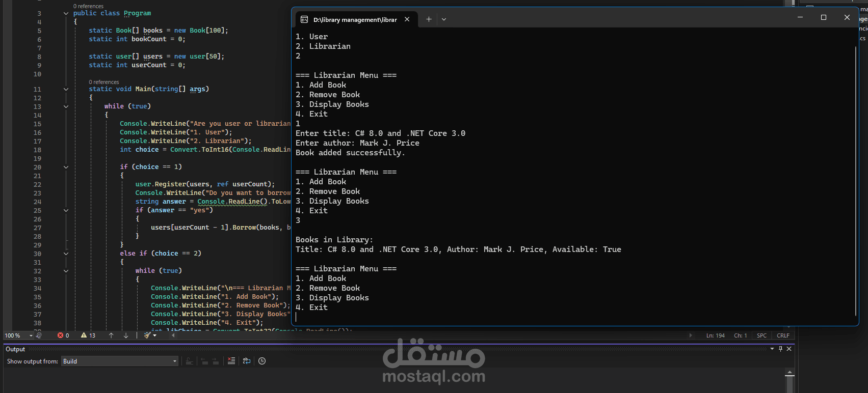Collapse the static void Main method block
The image size is (868, 393).
(x=66, y=89)
